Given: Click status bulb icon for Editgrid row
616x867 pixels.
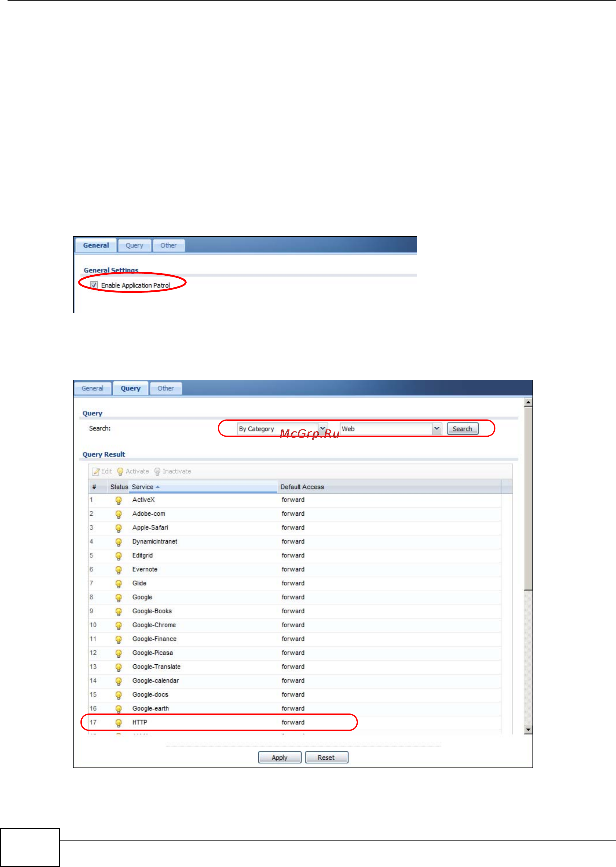Looking at the screenshot, I should click(118, 556).
